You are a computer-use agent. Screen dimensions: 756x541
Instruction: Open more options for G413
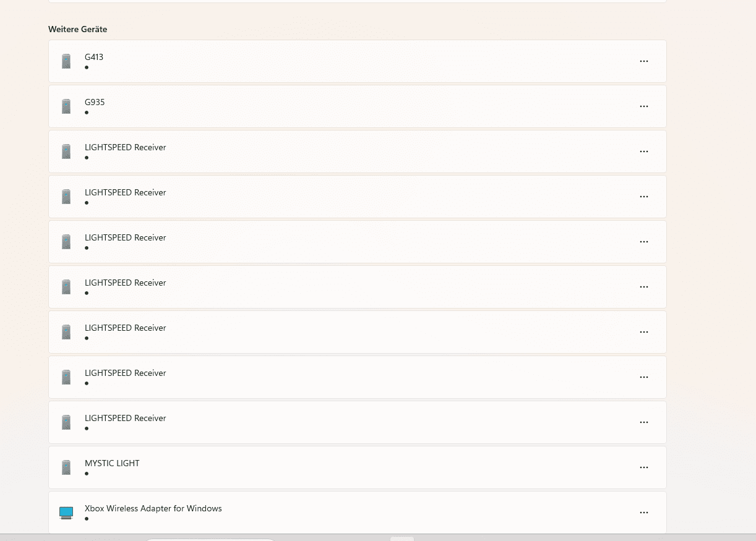(x=644, y=61)
